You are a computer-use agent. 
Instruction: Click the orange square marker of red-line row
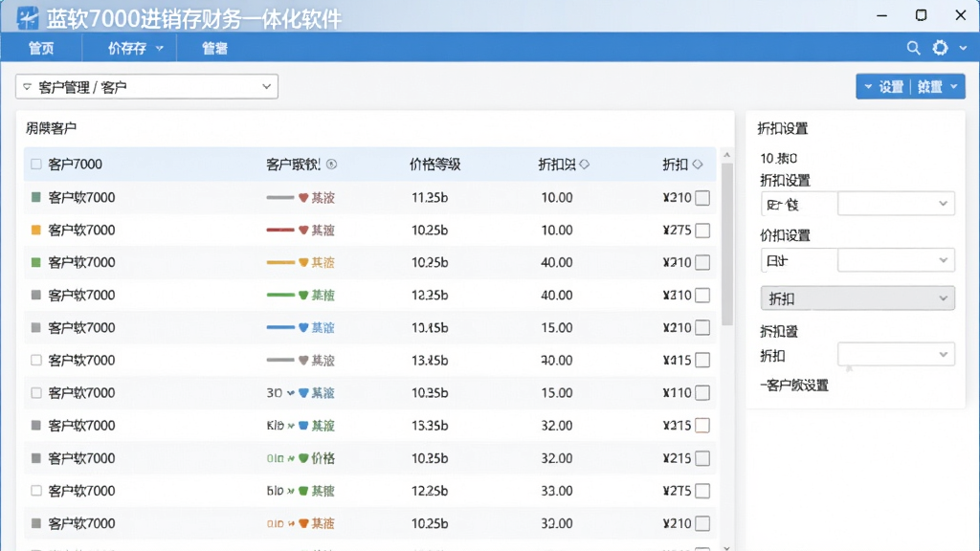(36, 230)
